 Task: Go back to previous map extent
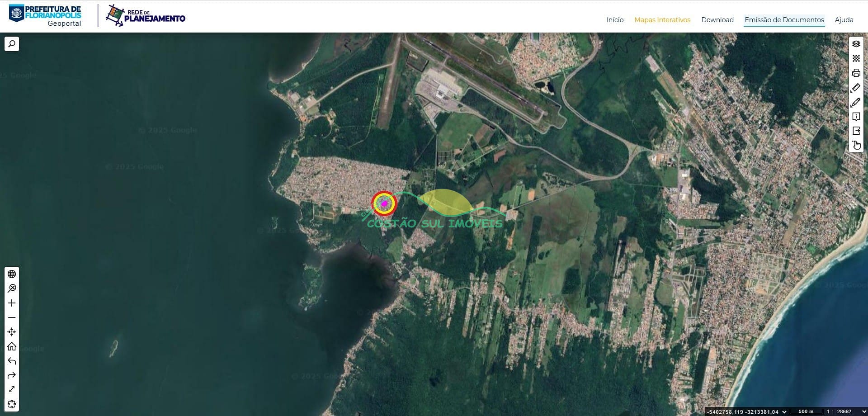pos(12,361)
